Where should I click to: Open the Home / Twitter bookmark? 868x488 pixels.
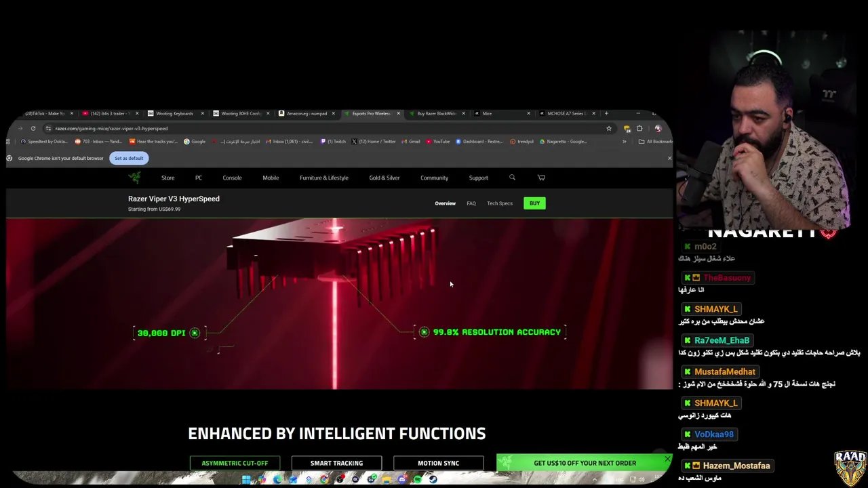pos(374,142)
